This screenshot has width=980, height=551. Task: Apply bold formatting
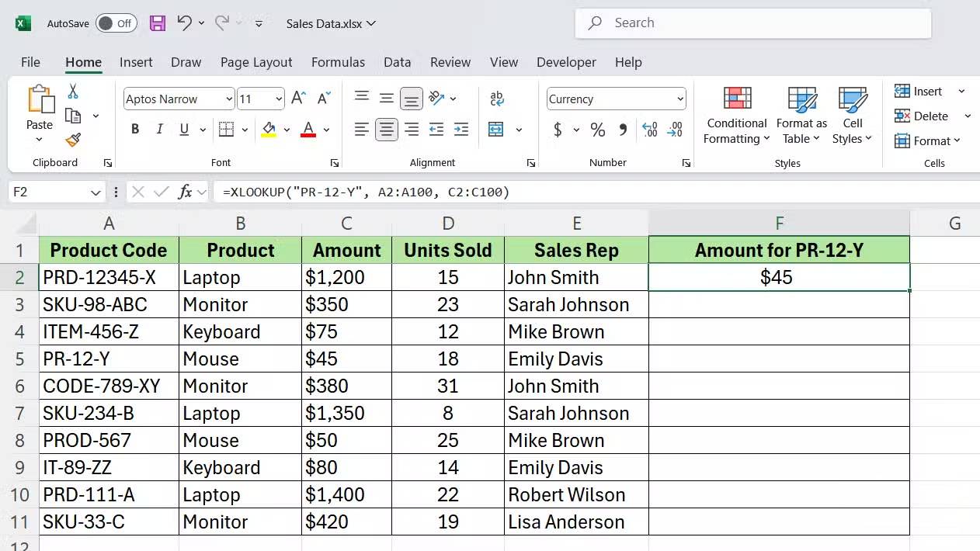point(134,129)
